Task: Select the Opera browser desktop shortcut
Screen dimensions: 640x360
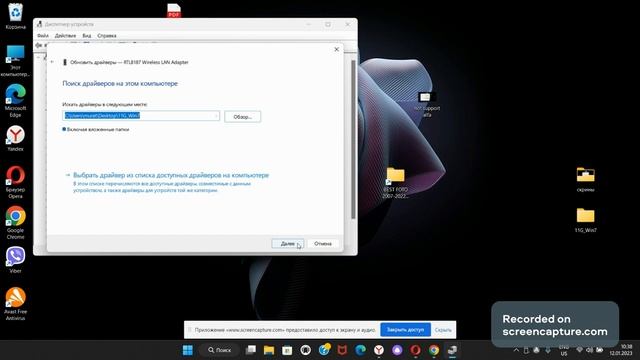Action: [x=16, y=182]
